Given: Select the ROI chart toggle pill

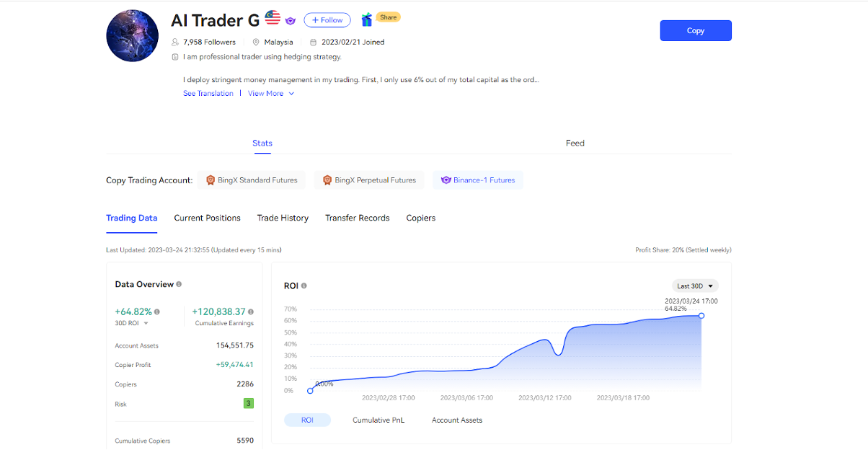Looking at the screenshot, I should pos(307,420).
